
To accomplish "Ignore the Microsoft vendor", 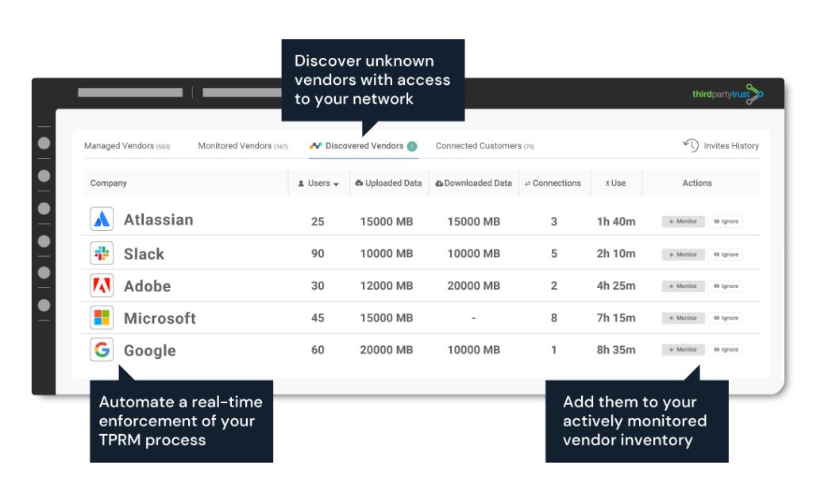I will coord(726,317).
